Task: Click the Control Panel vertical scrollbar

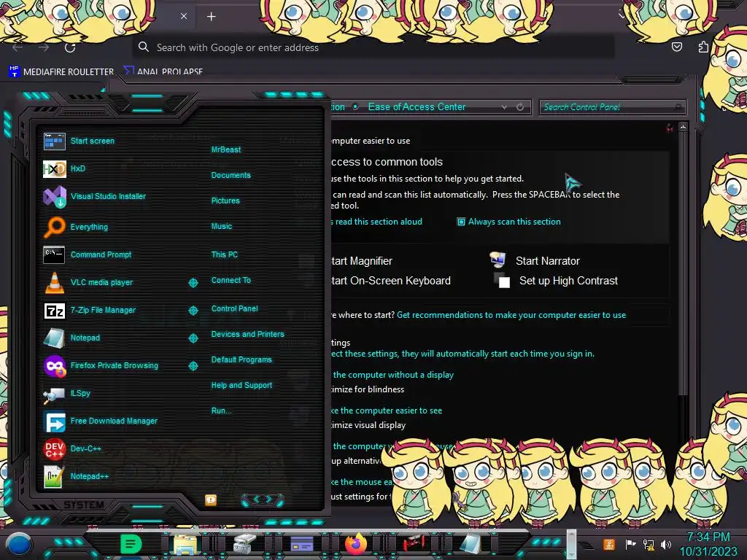Action: coord(683,264)
